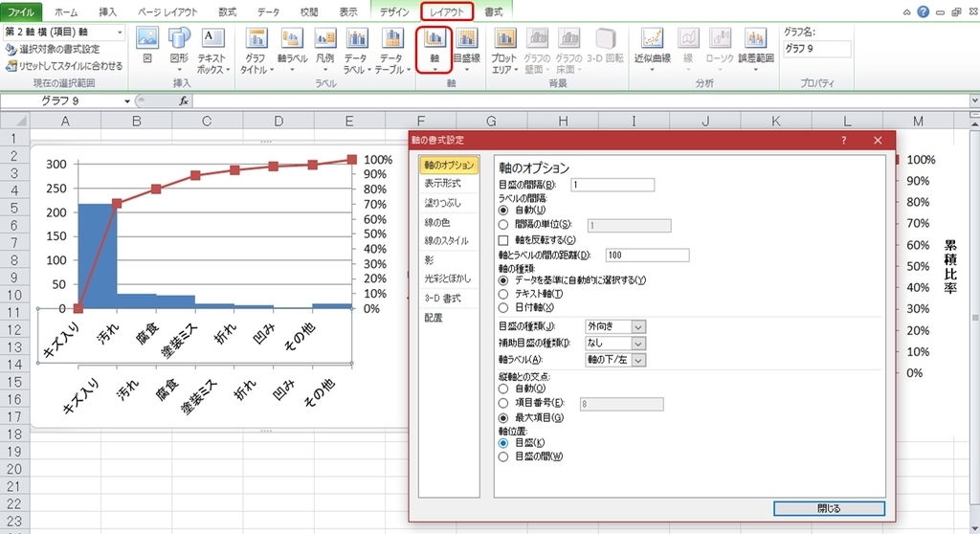Open the 凡例 (Legend) menu
The image size is (980, 534).
click(x=324, y=50)
